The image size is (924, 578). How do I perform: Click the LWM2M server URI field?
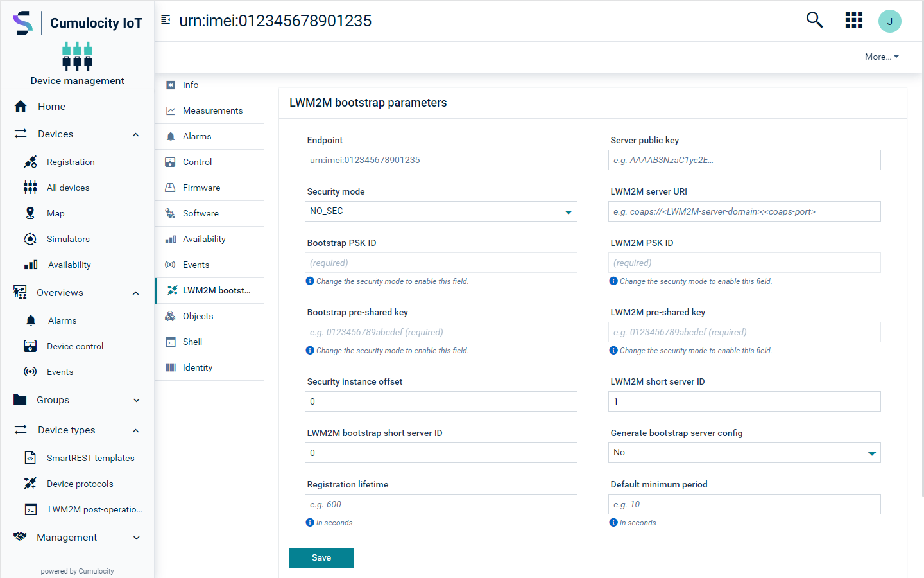744,211
